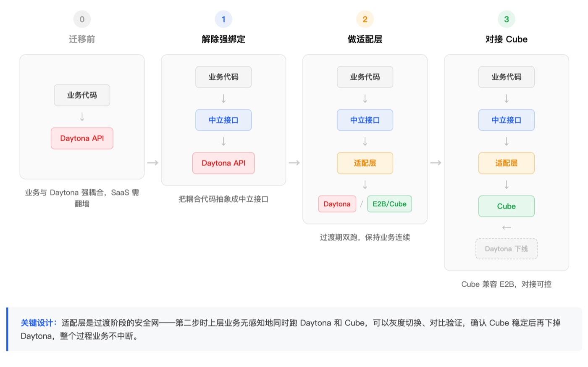Click the dashed Daytona 下线 box
This screenshot has width=588, height=367.
507,249
